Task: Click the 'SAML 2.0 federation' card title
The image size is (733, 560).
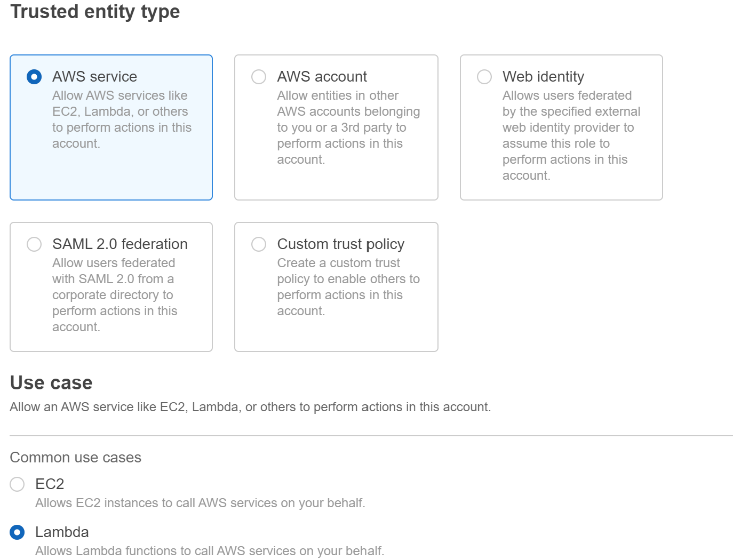Action: click(x=119, y=244)
